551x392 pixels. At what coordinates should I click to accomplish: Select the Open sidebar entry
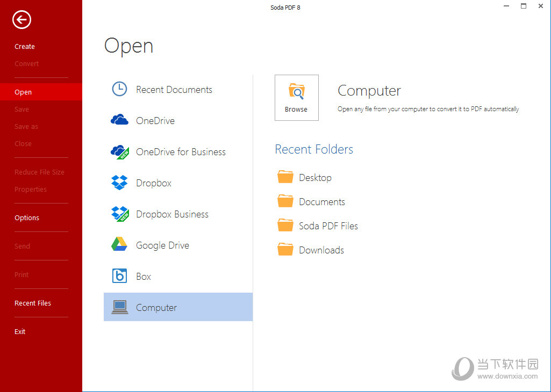41,92
